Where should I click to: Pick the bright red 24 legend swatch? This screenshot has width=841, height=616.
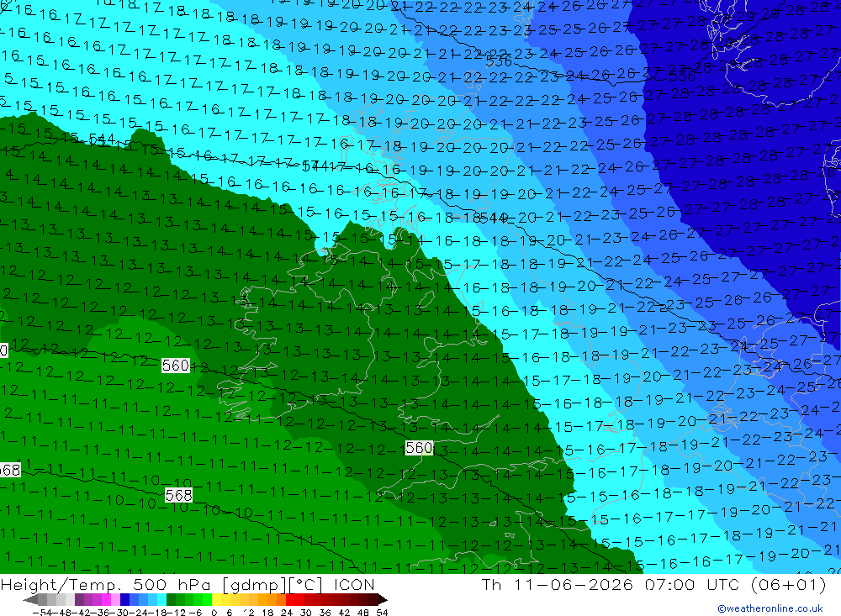click(289, 599)
